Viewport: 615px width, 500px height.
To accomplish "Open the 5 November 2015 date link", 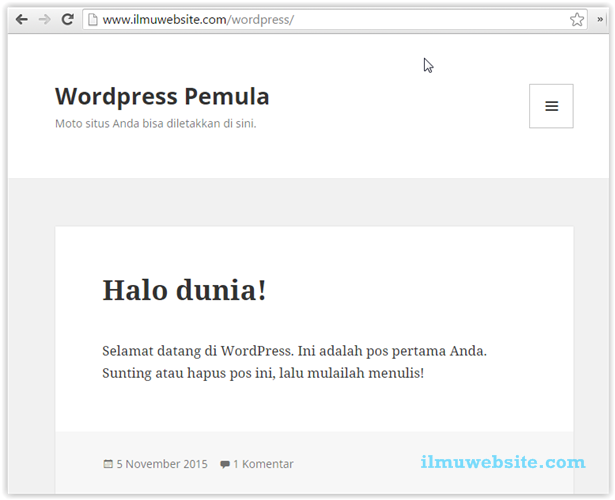I will point(162,464).
